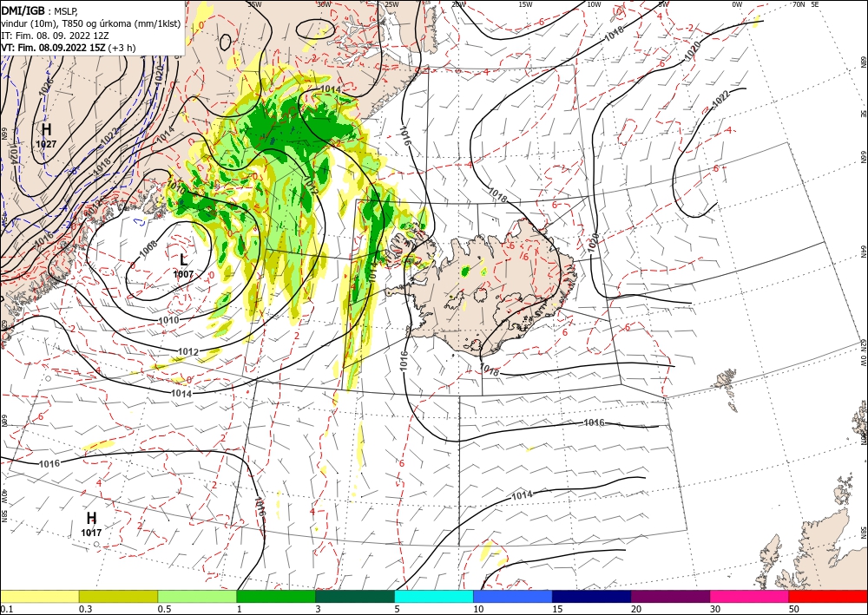The width and height of the screenshot is (868, 615).
Task: Click the "0.3" legend value
Action: pyautogui.click(x=85, y=609)
